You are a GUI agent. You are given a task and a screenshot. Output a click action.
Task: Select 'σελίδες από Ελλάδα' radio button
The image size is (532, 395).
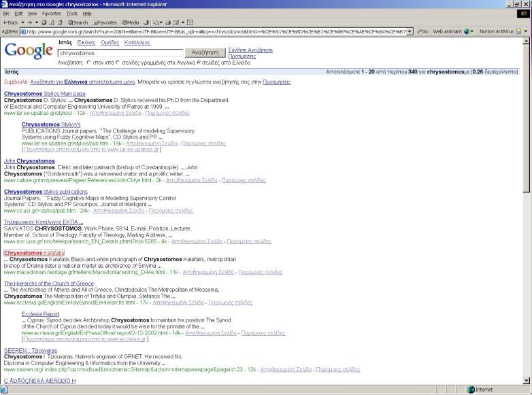(199, 63)
